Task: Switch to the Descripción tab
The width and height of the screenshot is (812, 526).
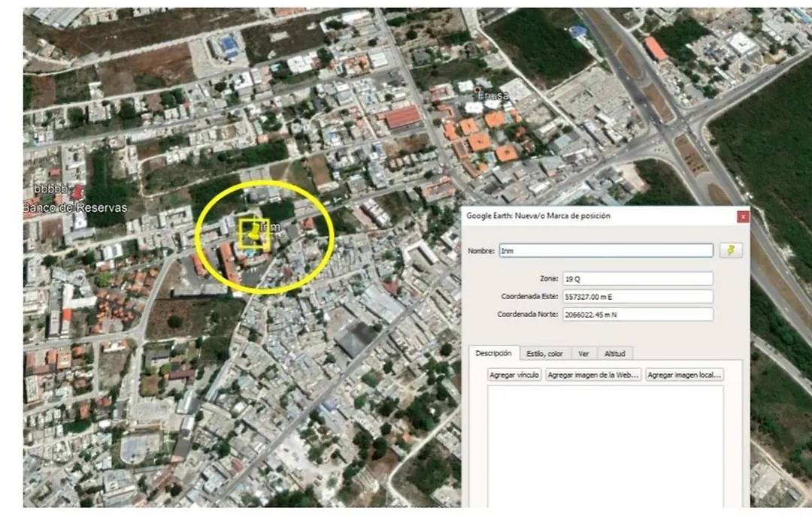Action: [x=493, y=353]
